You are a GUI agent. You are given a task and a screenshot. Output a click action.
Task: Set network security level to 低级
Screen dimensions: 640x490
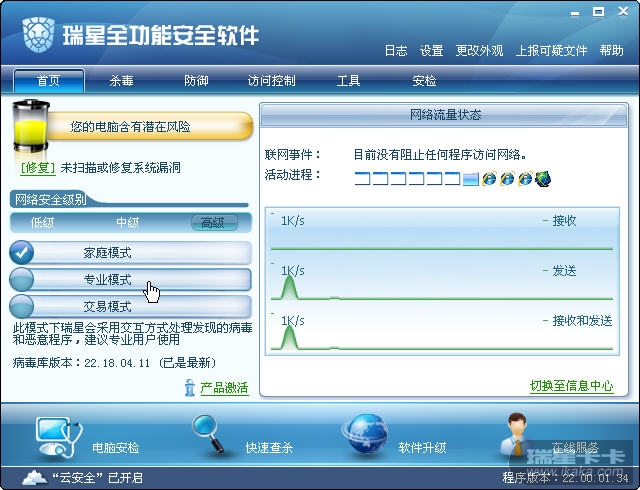tap(42, 223)
